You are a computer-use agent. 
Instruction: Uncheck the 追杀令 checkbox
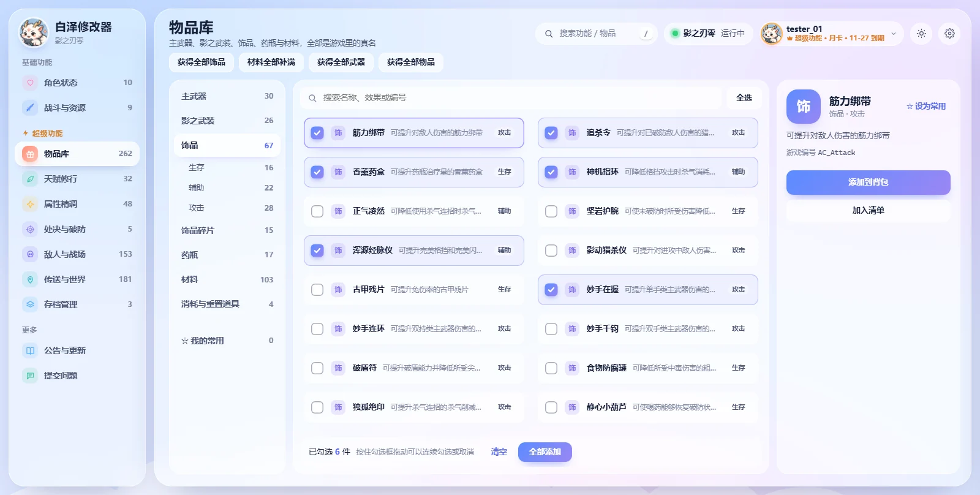[551, 133]
